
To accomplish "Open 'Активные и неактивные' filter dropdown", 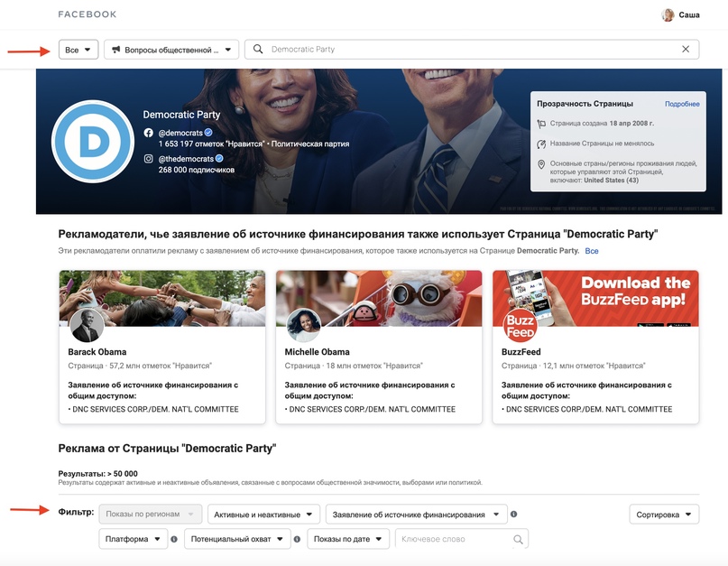I will point(263,515).
